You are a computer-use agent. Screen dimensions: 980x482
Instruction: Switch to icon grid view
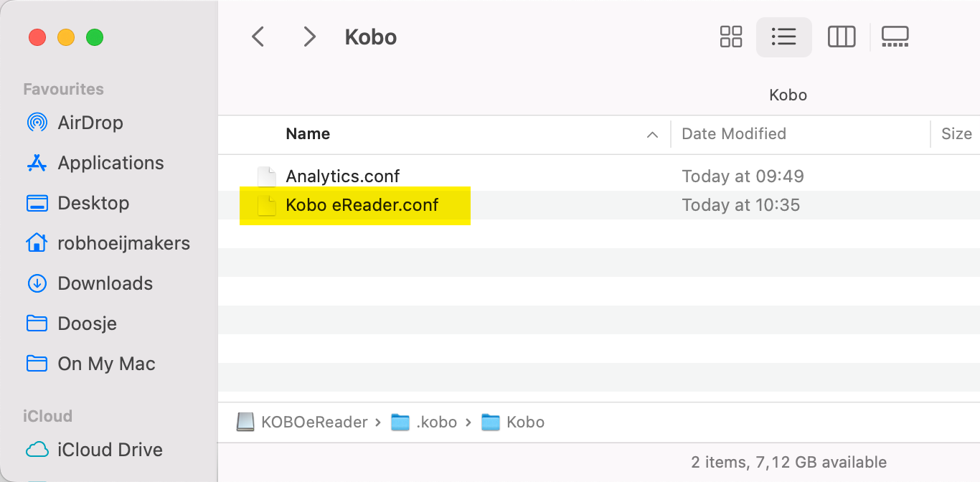coord(731,37)
